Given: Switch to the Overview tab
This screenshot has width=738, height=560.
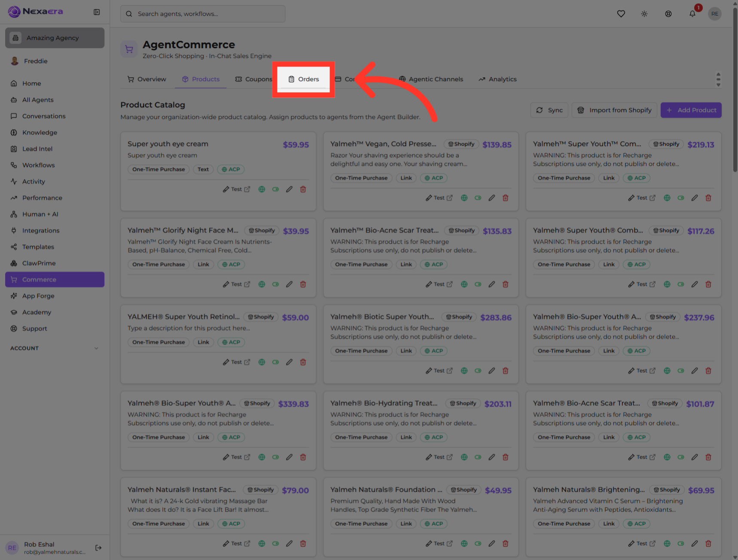Looking at the screenshot, I should coord(146,79).
